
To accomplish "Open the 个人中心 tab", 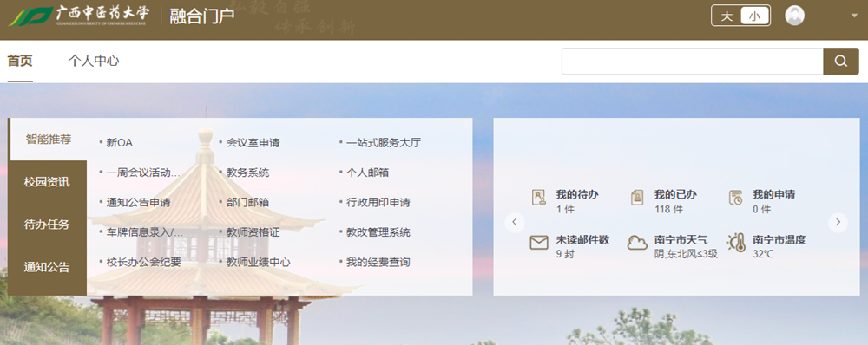I will tap(94, 61).
